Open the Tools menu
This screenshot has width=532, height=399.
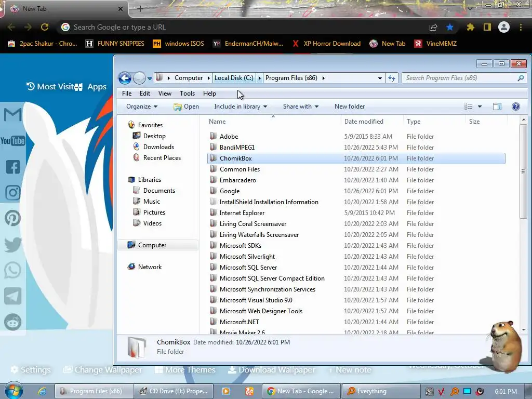187,94
